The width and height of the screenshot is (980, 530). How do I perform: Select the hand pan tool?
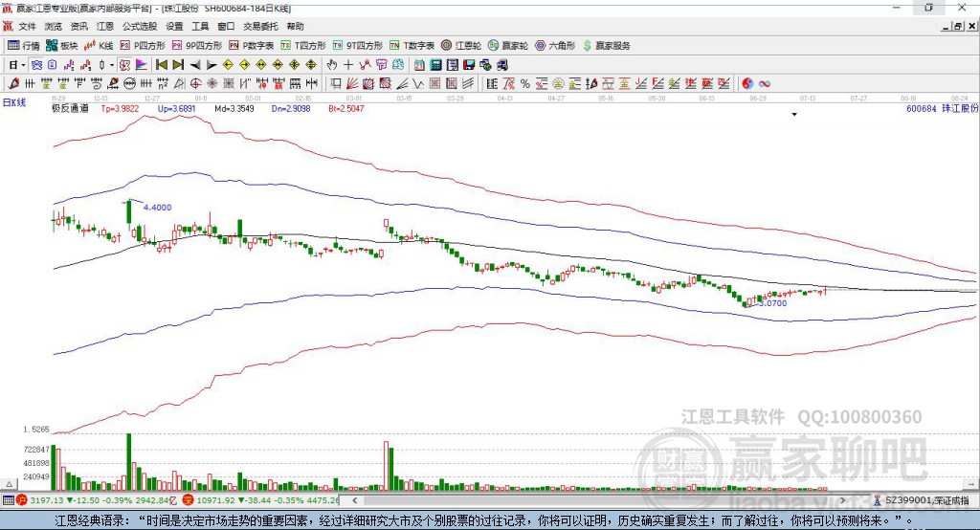pyautogui.click(x=332, y=65)
